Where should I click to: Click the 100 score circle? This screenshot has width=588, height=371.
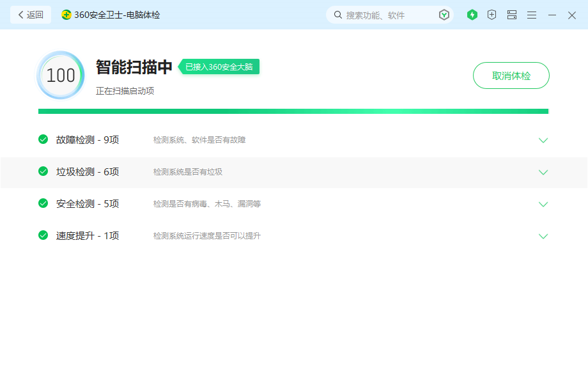coord(60,75)
